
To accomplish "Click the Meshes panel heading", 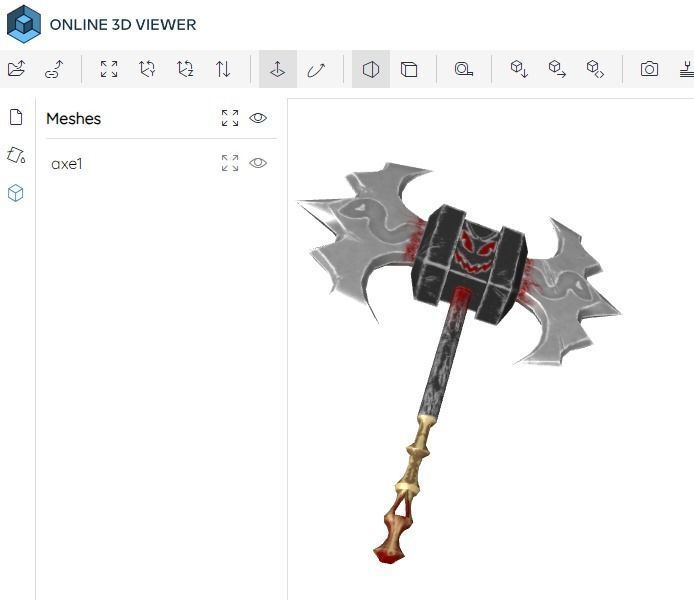I will [x=73, y=119].
